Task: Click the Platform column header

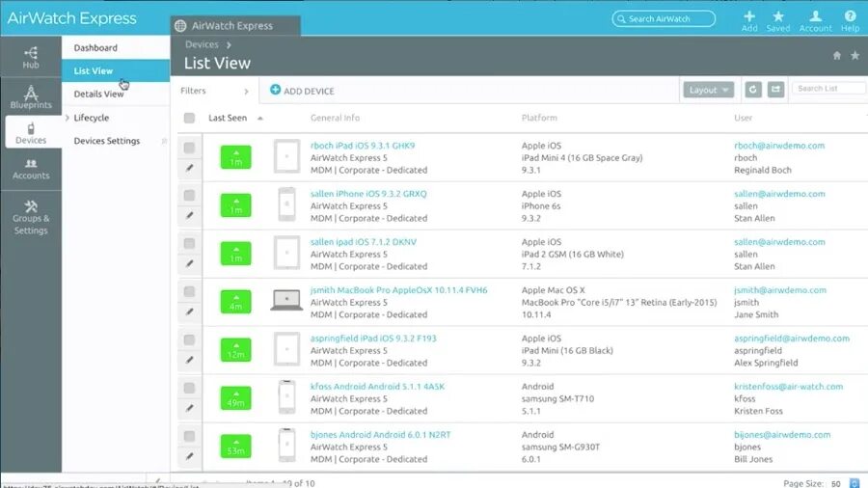Action: tap(539, 118)
